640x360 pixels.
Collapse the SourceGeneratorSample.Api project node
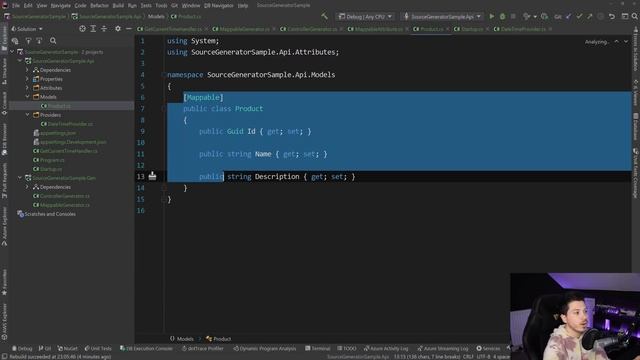point(20,61)
